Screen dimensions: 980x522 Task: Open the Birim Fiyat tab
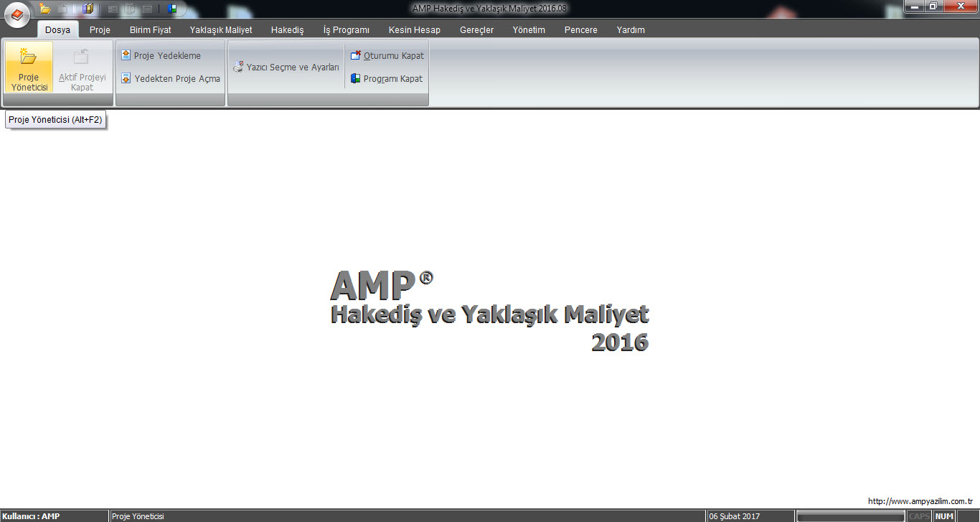(x=150, y=30)
